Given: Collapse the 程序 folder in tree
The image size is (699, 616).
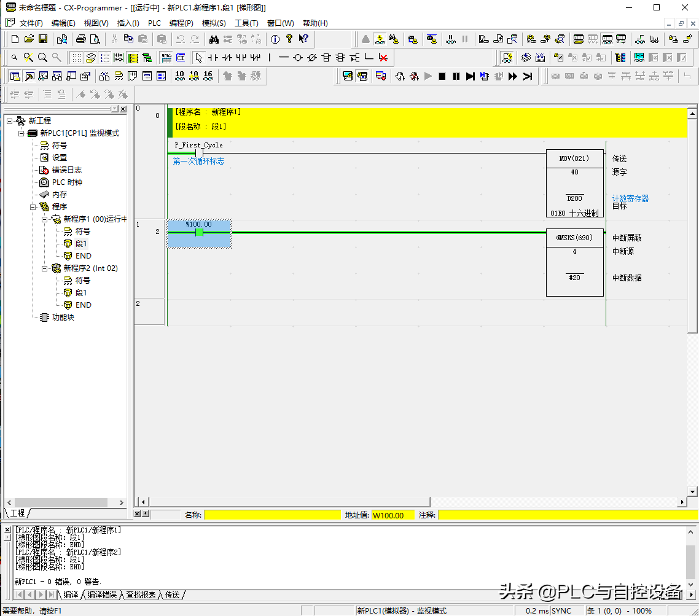Looking at the screenshot, I should [33, 207].
